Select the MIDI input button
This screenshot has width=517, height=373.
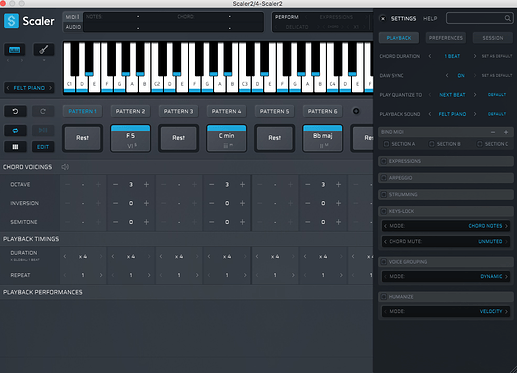point(72,17)
